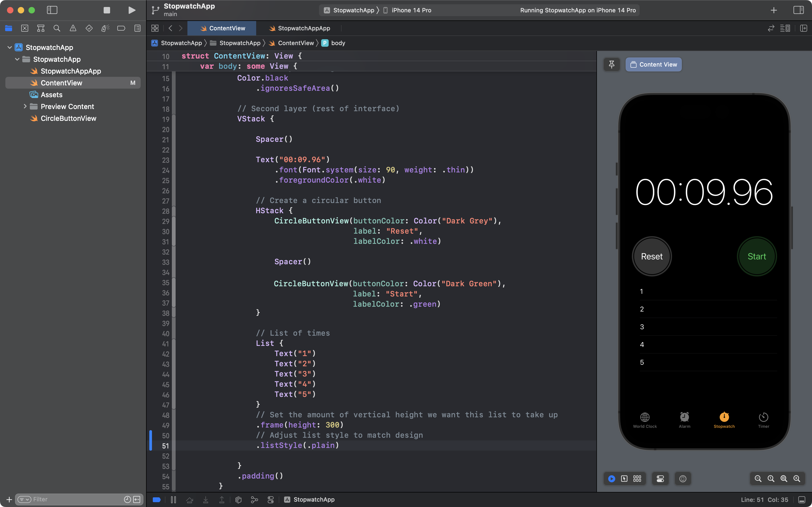Click the Content View preview button
Image resolution: width=812 pixels, height=507 pixels.
653,64
